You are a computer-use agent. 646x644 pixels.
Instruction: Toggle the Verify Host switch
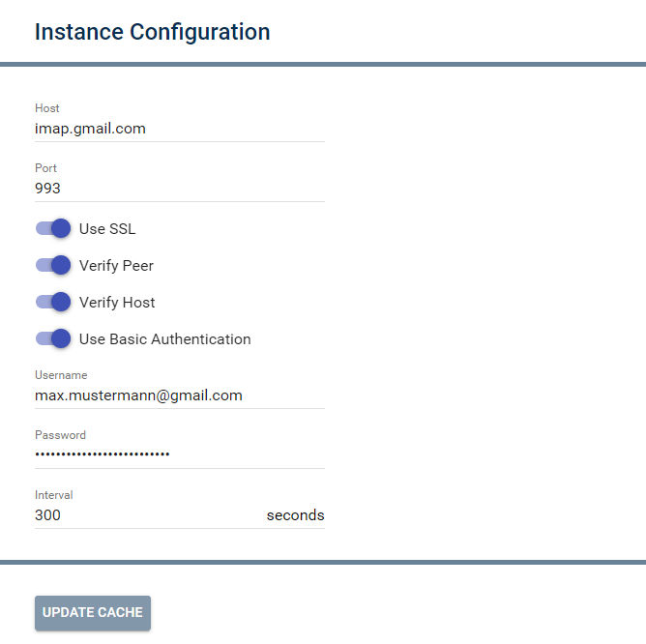54,303
